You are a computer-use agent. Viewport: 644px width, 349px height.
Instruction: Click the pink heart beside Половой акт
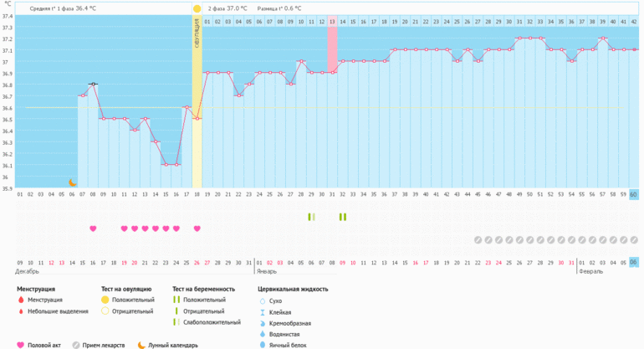click(x=20, y=345)
